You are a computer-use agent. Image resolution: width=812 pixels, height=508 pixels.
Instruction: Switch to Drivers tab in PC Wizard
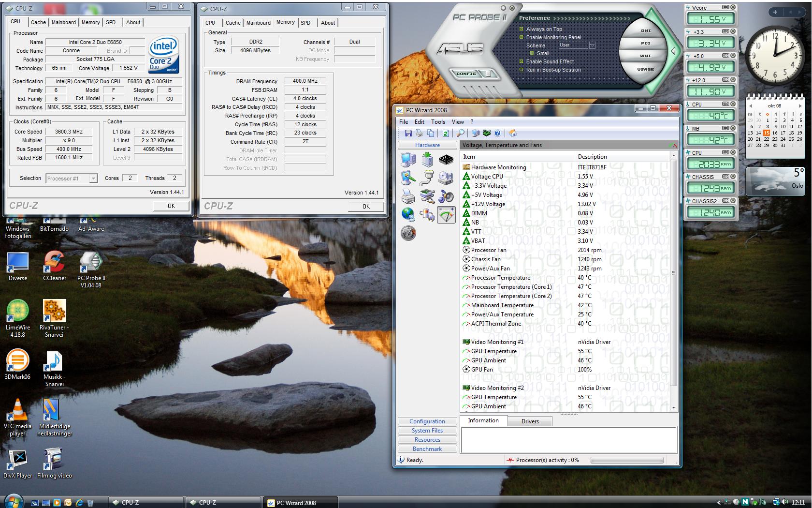(x=530, y=421)
